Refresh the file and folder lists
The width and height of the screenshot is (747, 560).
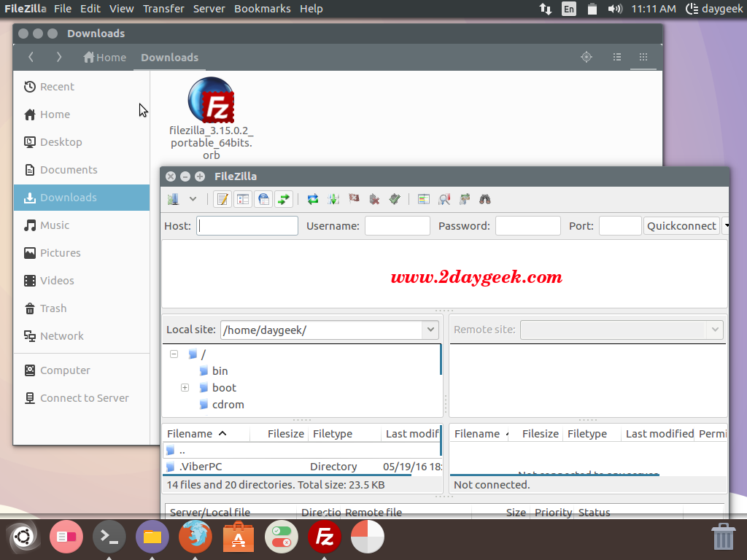coord(313,200)
